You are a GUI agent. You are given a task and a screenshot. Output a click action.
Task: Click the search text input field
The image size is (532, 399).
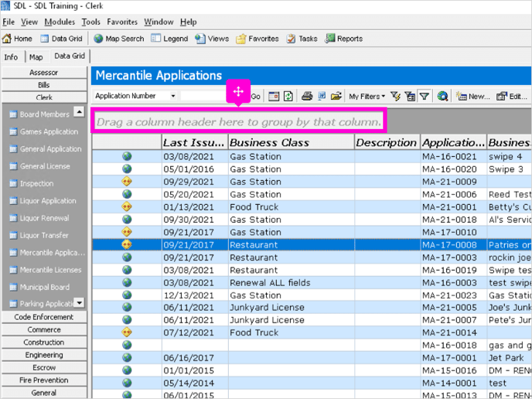pyautogui.click(x=203, y=96)
